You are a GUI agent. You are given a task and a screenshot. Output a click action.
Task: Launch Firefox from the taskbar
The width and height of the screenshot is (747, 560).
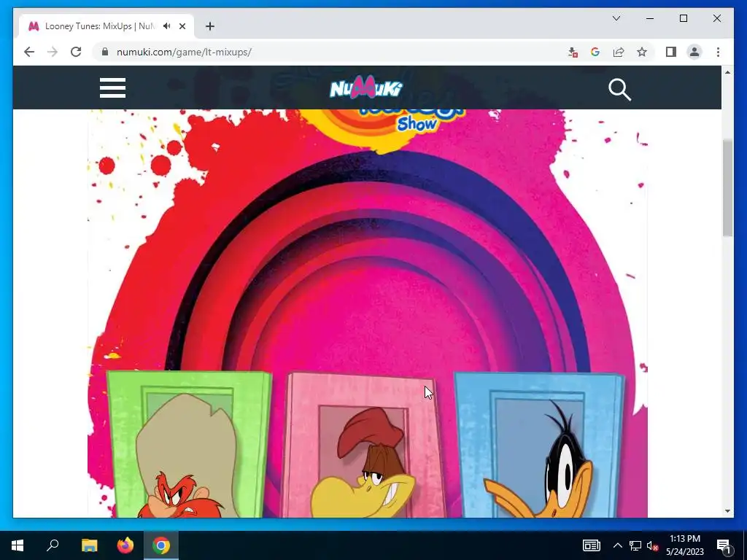point(125,545)
